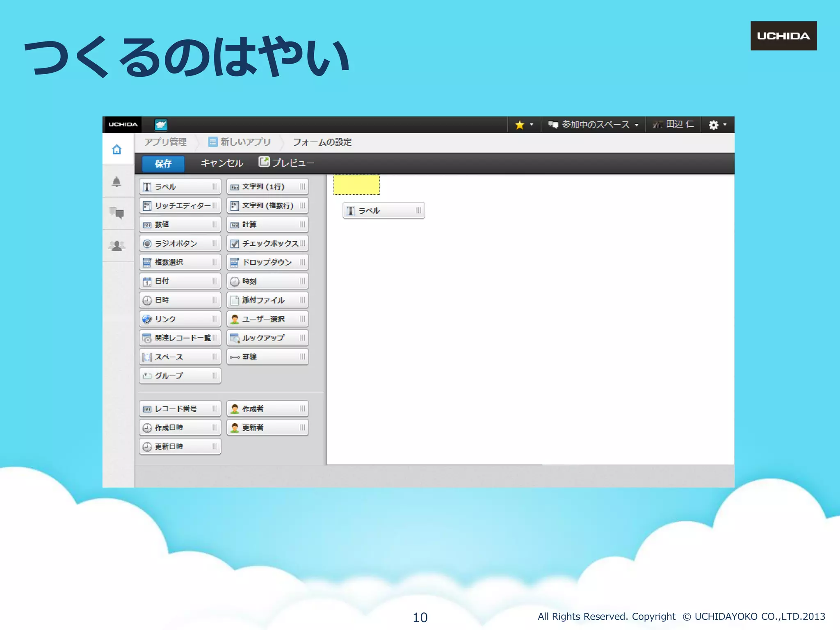This screenshot has height=630, width=840.
Task: Open the settings gear dropdown
Action: coord(718,125)
